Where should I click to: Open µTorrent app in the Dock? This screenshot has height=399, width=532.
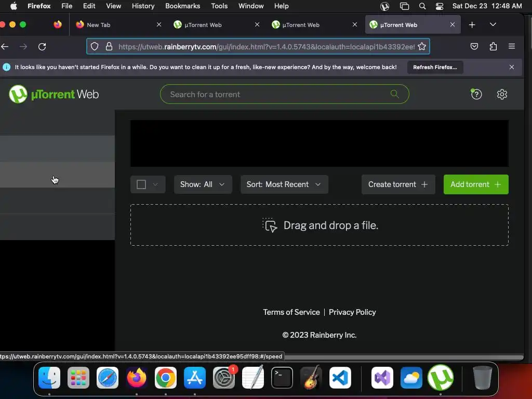441,377
